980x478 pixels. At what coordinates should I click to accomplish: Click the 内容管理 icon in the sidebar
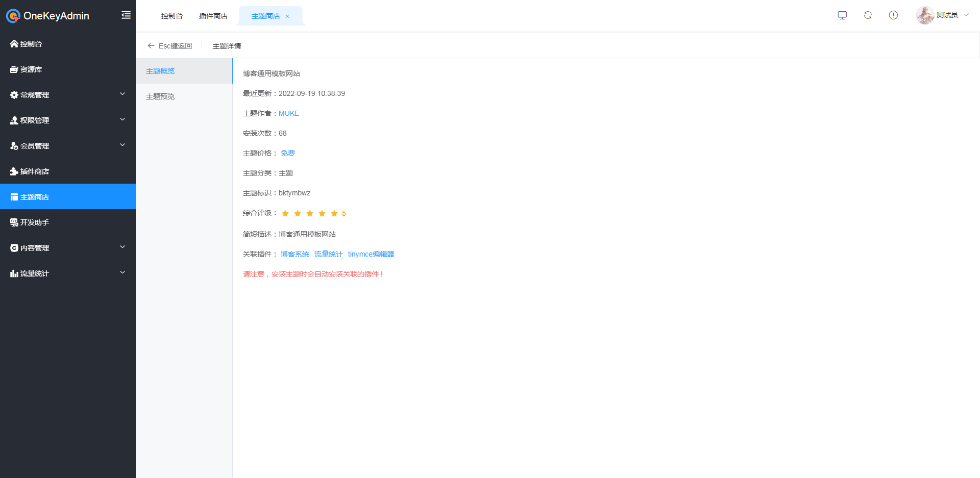point(14,248)
